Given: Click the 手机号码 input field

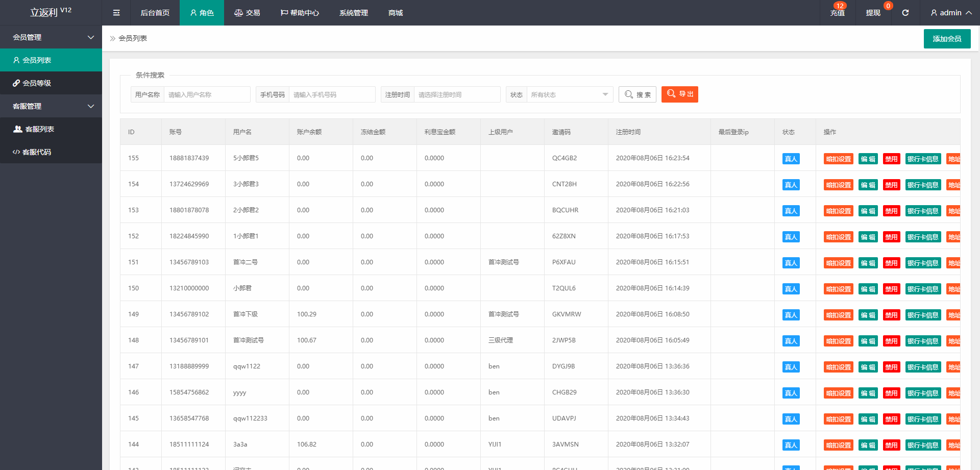Looking at the screenshot, I should coord(332,94).
